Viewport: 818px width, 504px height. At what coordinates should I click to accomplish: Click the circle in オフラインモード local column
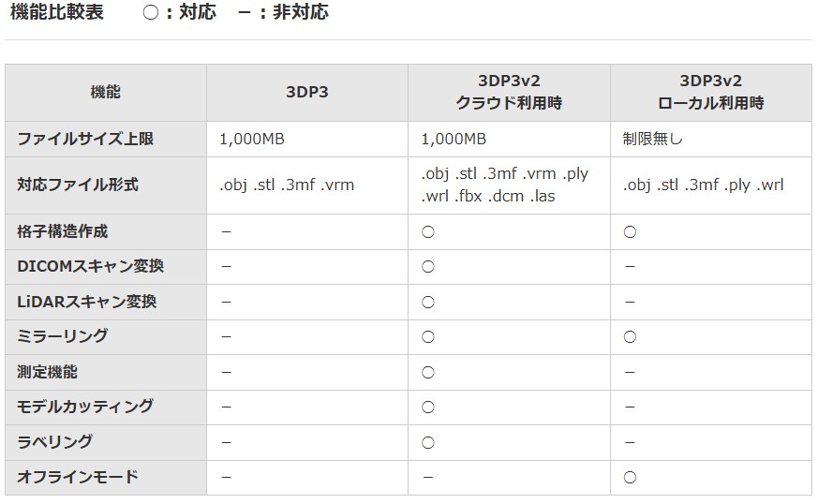(x=630, y=478)
